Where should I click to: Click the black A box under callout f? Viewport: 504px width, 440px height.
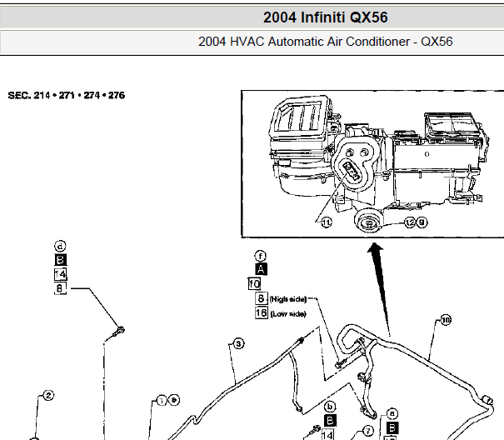pos(261,269)
